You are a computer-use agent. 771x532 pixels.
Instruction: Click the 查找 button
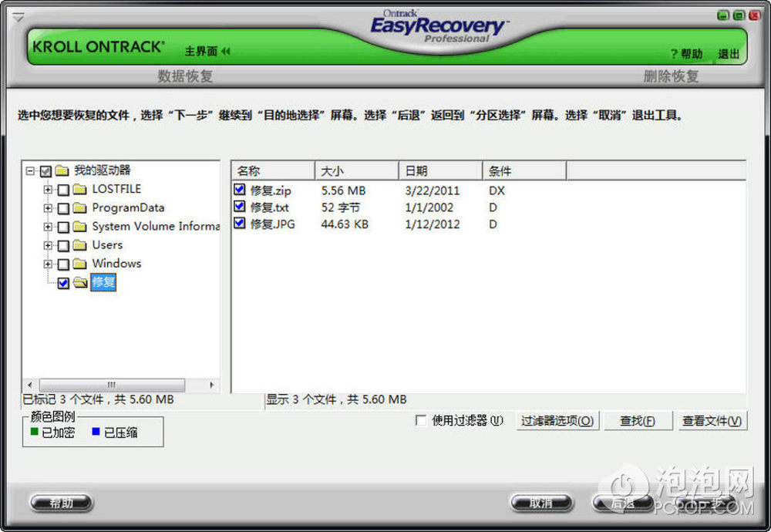(638, 421)
